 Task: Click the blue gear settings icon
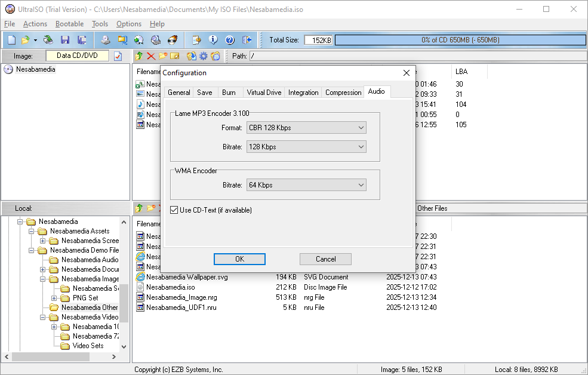[x=204, y=56]
